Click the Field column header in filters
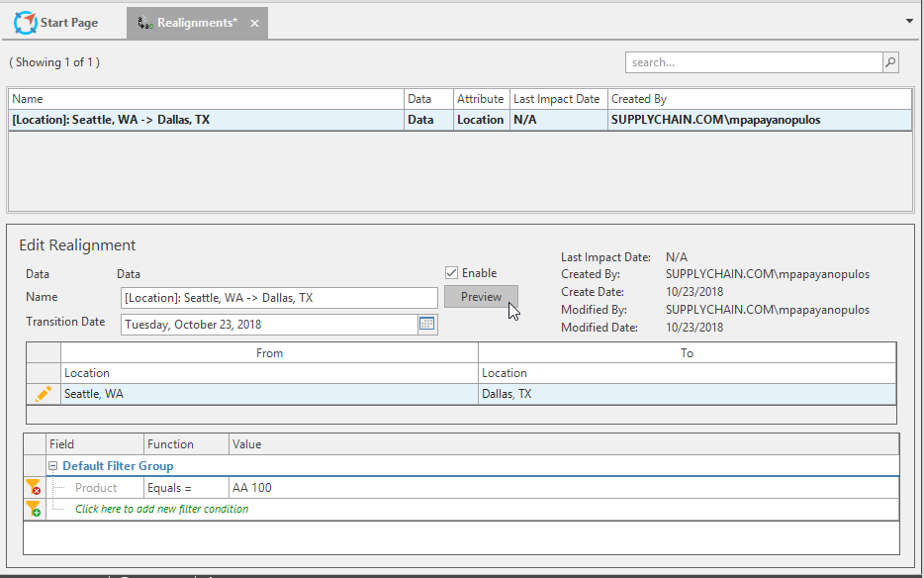The width and height of the screenshot is (924, 578). click(x=95, y=444)
